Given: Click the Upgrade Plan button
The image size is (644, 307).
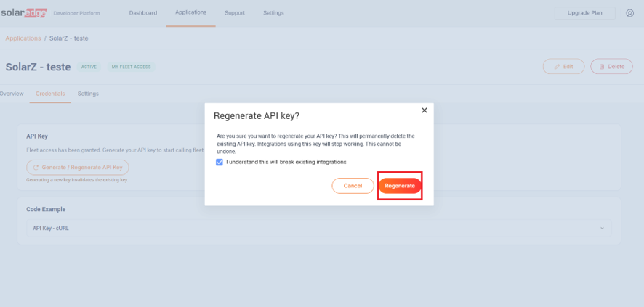Looking at the screenshot, I should click(585, 13).
